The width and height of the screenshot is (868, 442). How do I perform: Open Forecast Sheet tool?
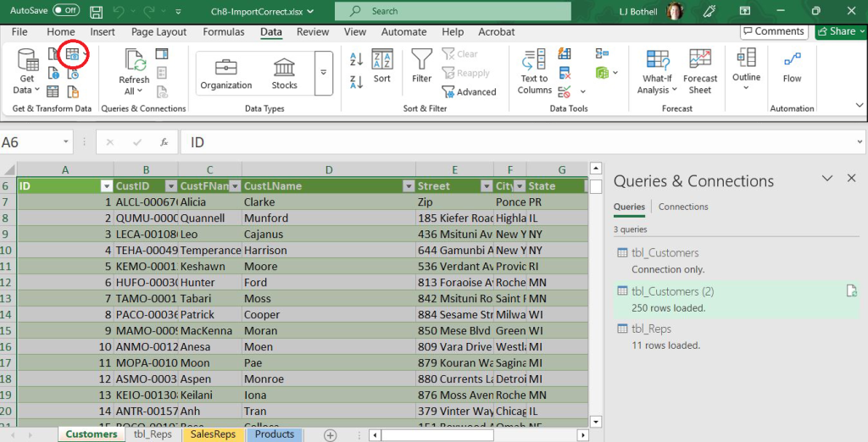click(x=699, y=71)
